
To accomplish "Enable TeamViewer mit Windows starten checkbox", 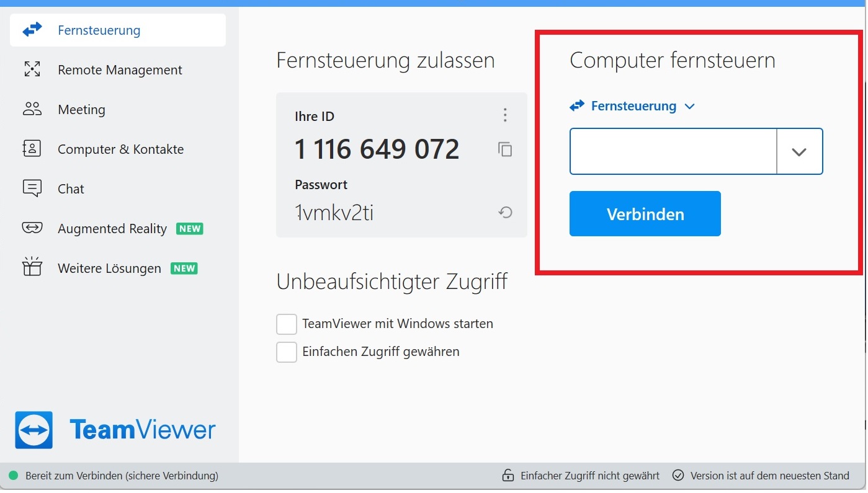I will point(286,324).
